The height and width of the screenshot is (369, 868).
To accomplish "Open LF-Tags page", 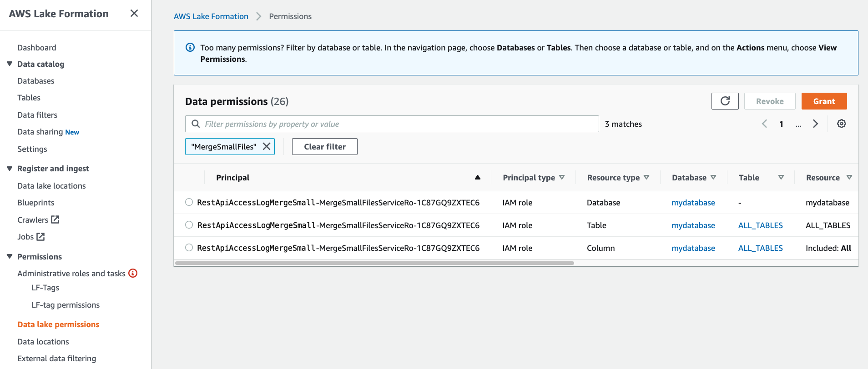I will point(45,287).
